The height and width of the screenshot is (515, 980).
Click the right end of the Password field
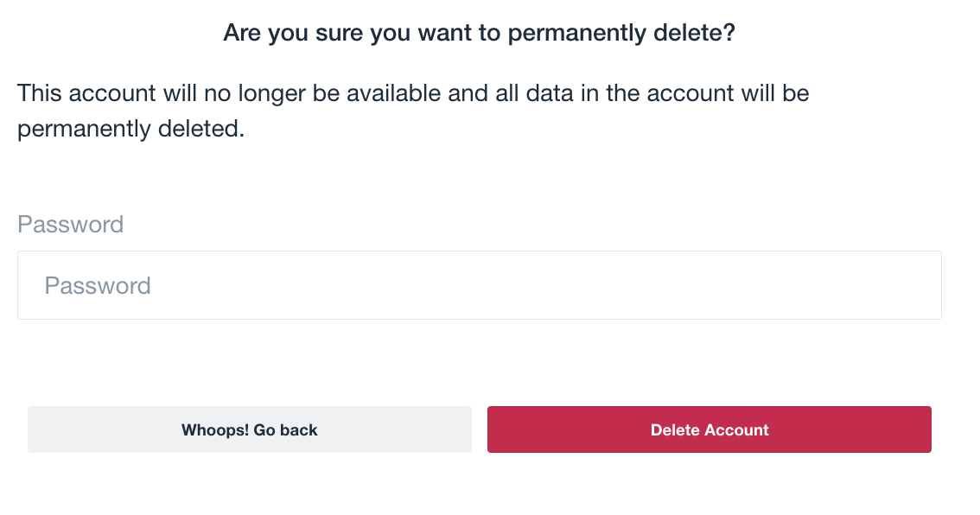tap(907, 285)
